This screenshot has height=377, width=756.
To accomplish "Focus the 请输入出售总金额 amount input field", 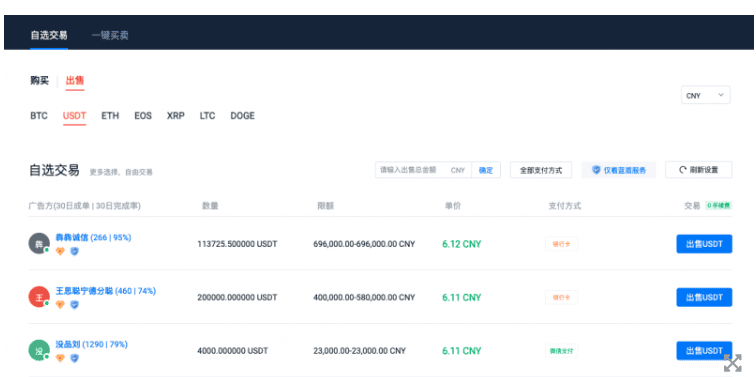I will (x=423, y=170).
